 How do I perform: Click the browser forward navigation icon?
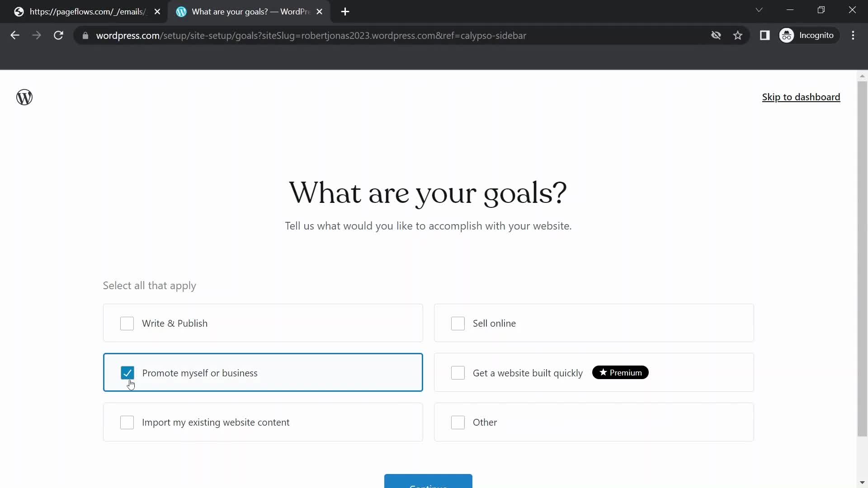36,34
